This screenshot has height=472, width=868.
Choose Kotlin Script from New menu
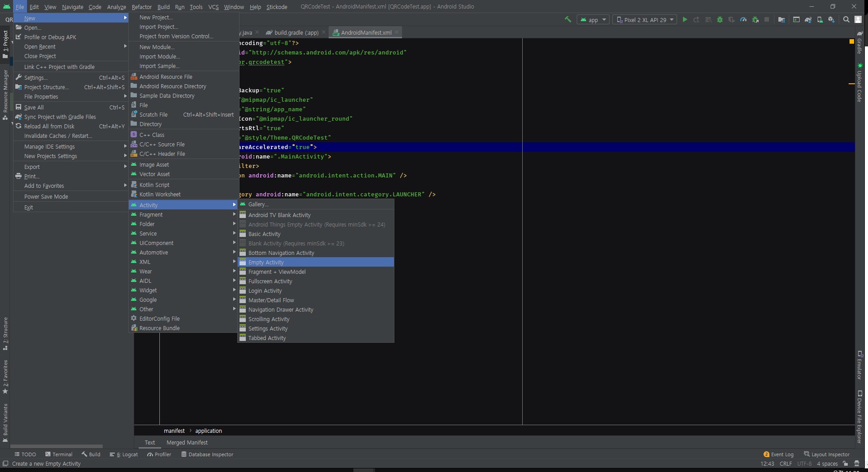pos(184,185)
